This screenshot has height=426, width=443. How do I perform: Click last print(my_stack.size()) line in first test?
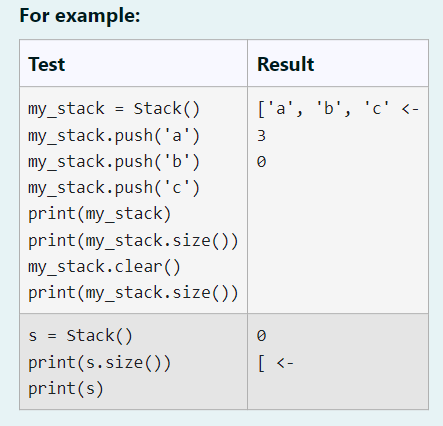(x=133, y=292)
